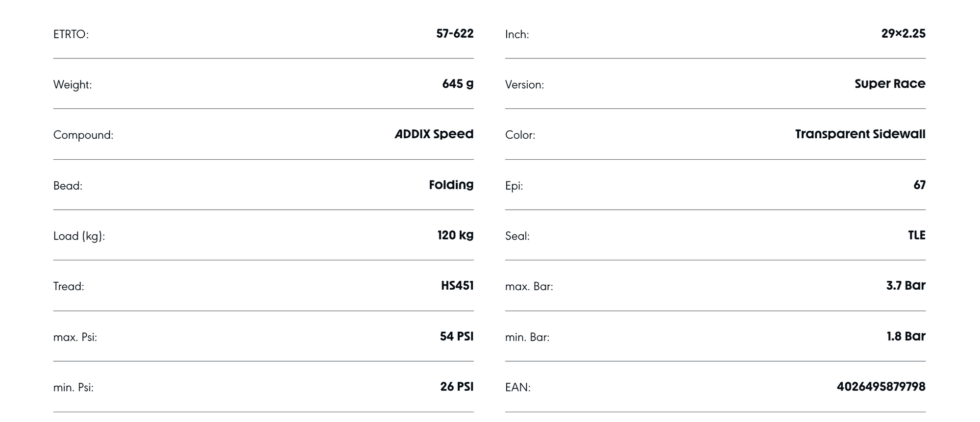This screenshot has height=422, width=980.
Task: Click the ETRTO value 57-622
Action: pos(455,34)
